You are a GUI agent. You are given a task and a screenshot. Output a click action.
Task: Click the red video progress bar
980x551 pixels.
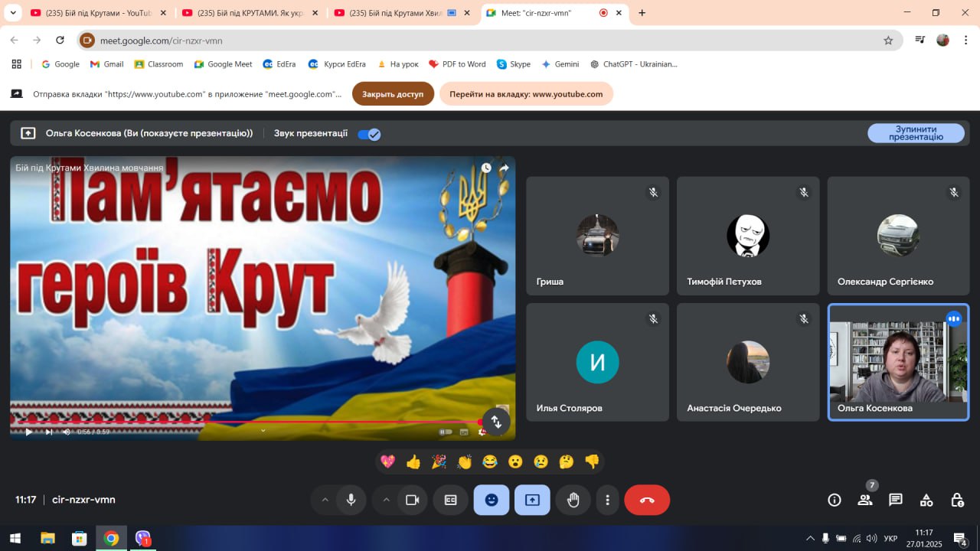(245, 422)
